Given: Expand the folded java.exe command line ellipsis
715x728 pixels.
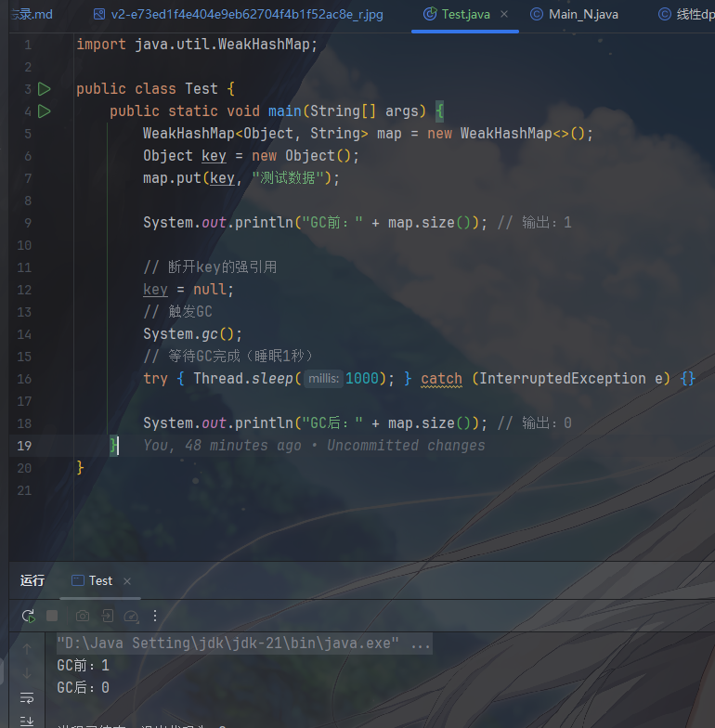Looking at the screenshot, I should (x=420, y=643).
